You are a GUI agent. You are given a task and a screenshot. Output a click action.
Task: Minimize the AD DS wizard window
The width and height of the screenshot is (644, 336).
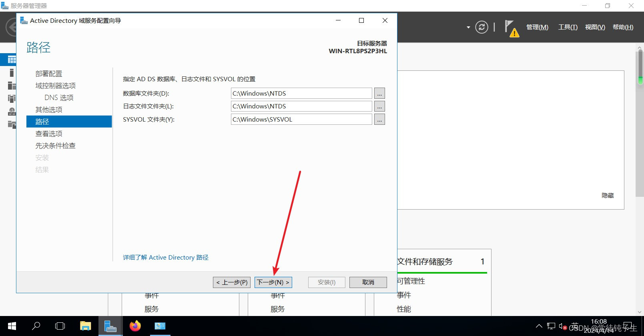[x=338, y=20]
